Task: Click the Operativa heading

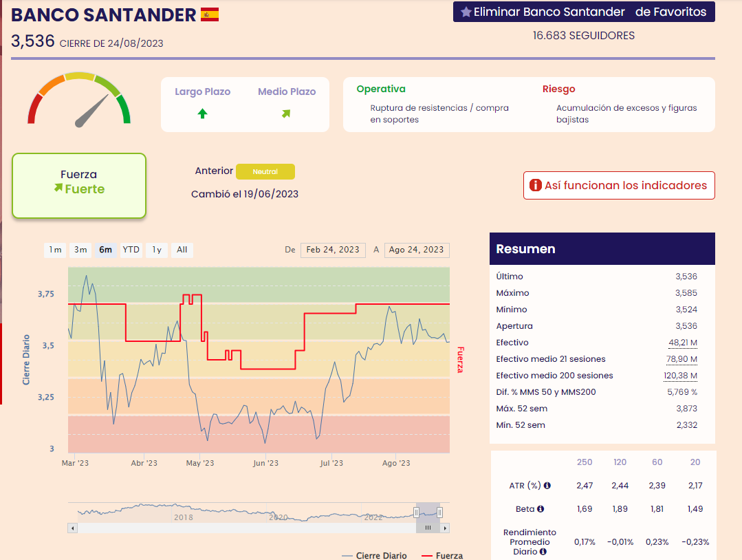Action: [x=381, y=89]
